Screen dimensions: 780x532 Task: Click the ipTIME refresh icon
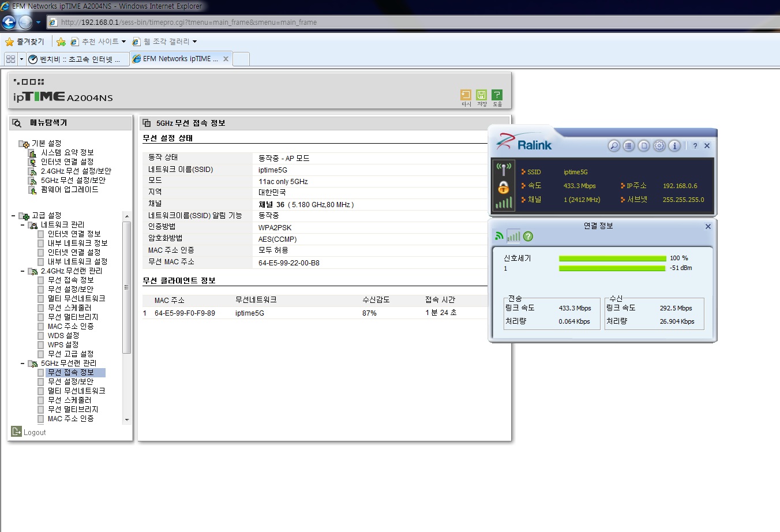point(466,95)
